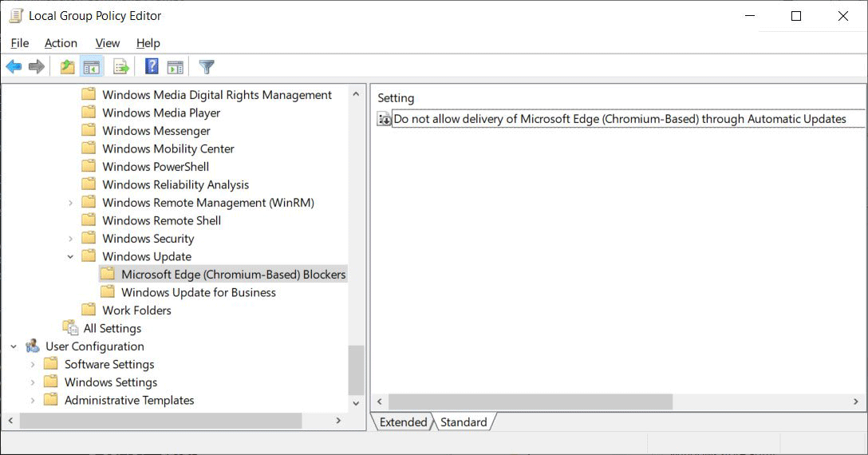868x455 pixels.
Task: Open the File menu
Action: (20, 43)
